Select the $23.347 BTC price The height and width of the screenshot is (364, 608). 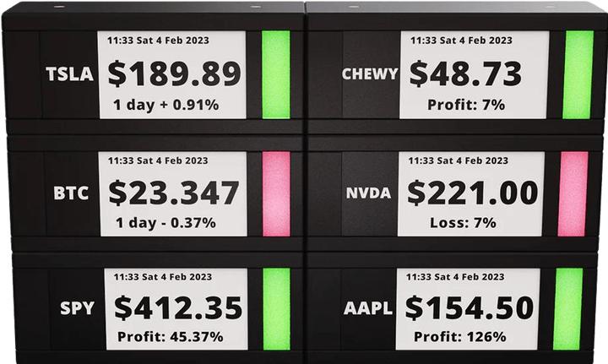click(173, 193)
